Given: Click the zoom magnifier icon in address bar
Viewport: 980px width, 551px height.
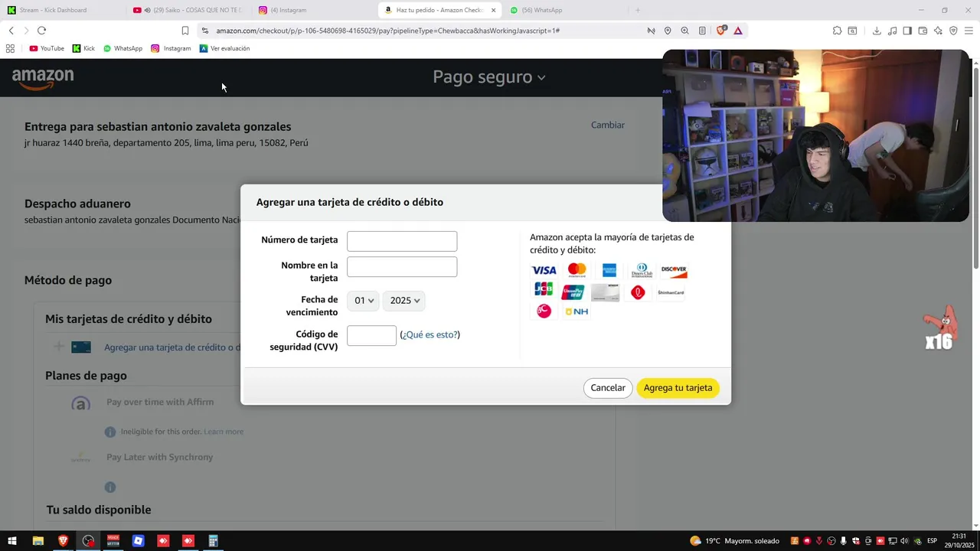Looking at the screenshot, I should pos(684,31).
